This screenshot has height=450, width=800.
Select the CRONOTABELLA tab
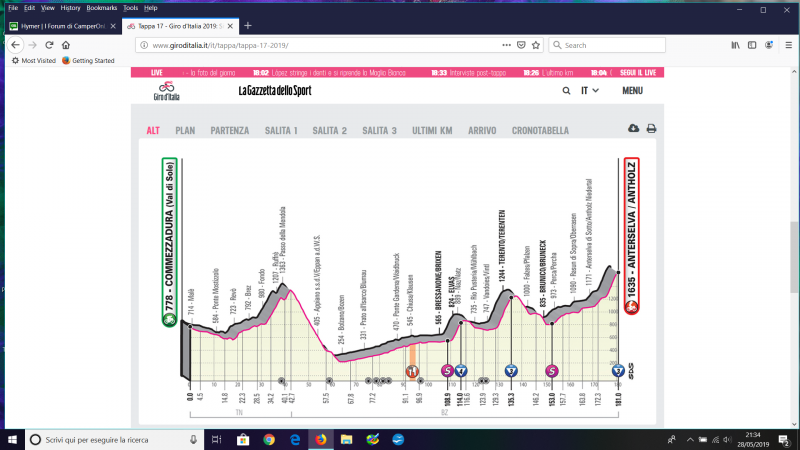(x=540, y=130)
